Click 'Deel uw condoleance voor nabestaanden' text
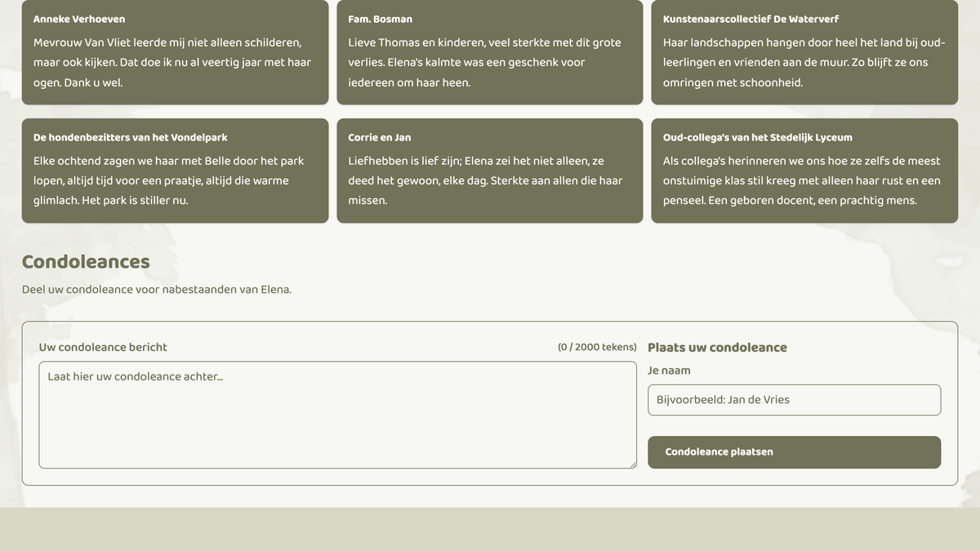Image resolution: width=980 pixels, height=551 pixels. coord(156,289)
